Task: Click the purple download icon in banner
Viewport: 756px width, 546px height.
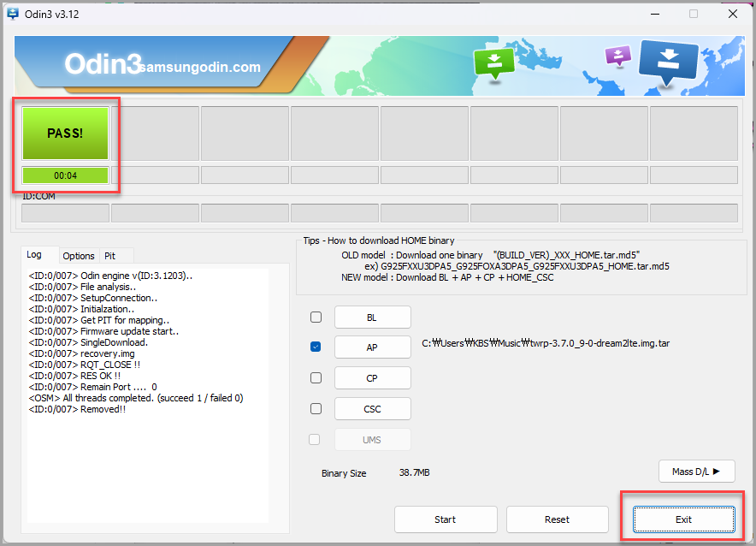Action: [x=618, y=56]
